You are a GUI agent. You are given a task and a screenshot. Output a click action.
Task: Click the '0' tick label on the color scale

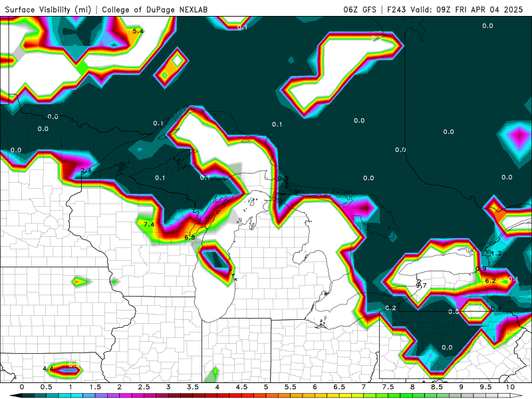(x=22, y=387)
